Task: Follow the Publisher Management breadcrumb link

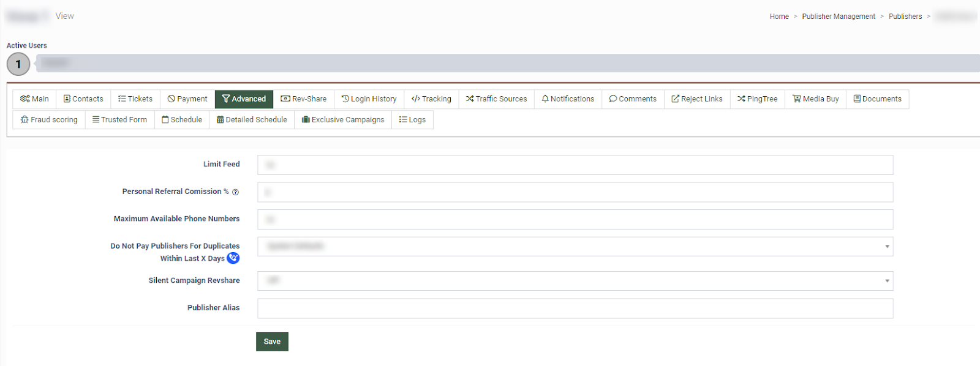Action: [839, 17]
